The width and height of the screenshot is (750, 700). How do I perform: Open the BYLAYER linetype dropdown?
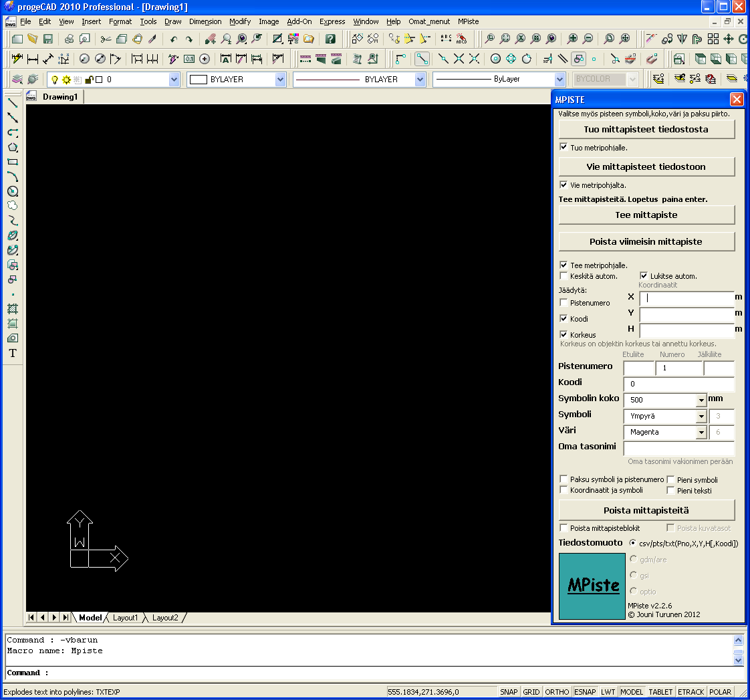(x=420, y=80)
